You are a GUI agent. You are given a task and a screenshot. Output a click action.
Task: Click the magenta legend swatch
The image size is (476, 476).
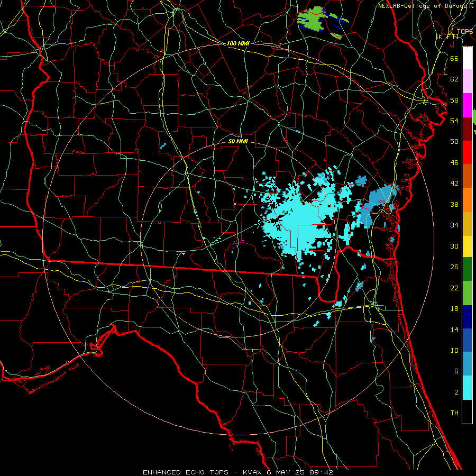tap(467, 105)
